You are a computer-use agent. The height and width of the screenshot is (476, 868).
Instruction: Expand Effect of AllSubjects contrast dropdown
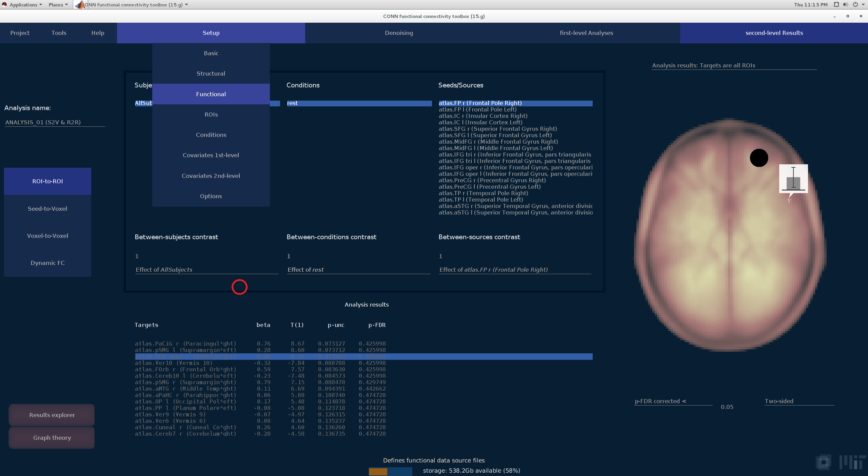click(x=206, y=270)
